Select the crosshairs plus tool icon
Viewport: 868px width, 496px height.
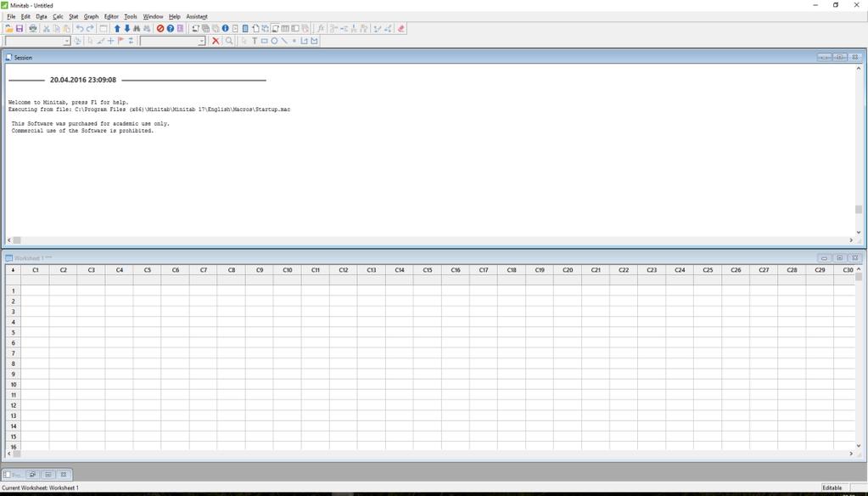tap(110, 41)
